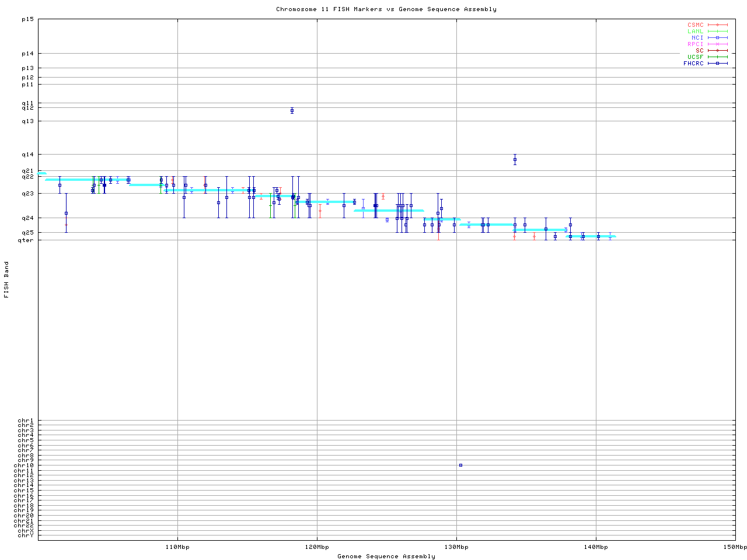Click the FISH Band y-axis title
747x560 pixels.
(6, 279)
